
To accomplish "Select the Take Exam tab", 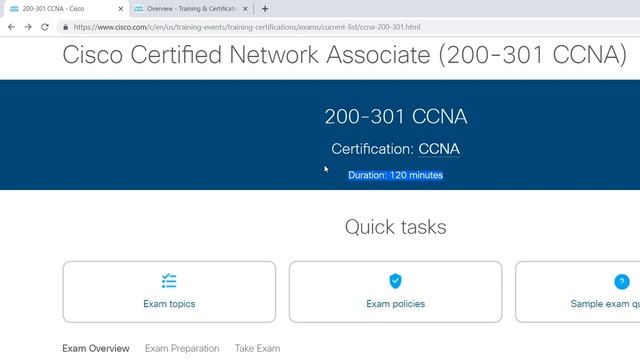I will 258,348.
